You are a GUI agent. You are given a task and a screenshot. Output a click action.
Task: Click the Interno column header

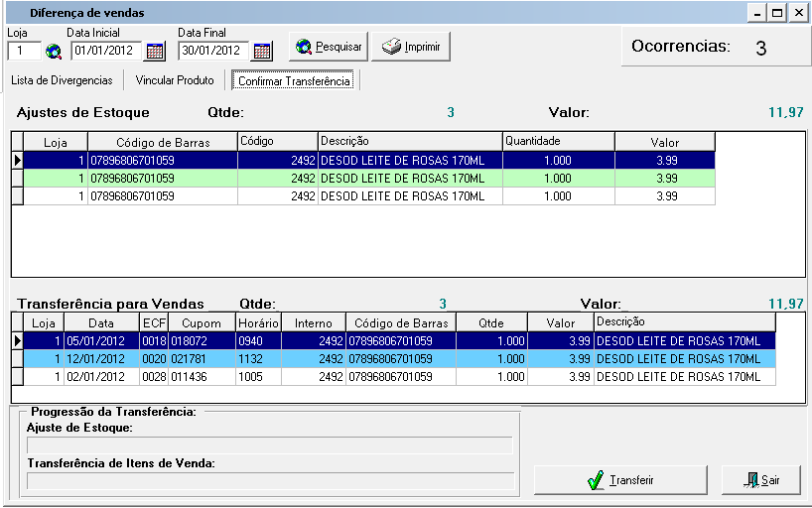click(x=314, y=322)
